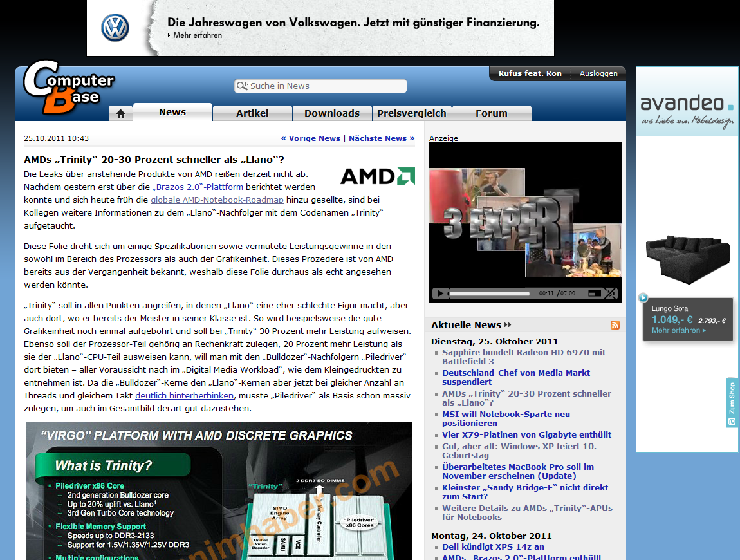Play the advertisement video
740x560 pixels.
[440, 294]
